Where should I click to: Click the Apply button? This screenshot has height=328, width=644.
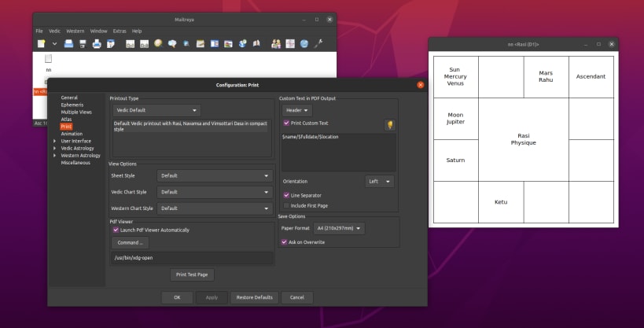[x=212, y=297]
